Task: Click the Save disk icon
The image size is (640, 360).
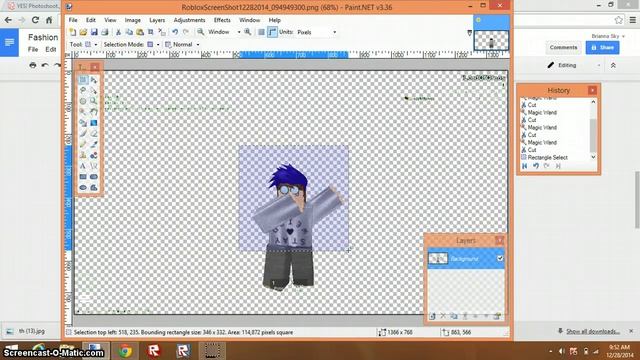Action: pos(94,32)
